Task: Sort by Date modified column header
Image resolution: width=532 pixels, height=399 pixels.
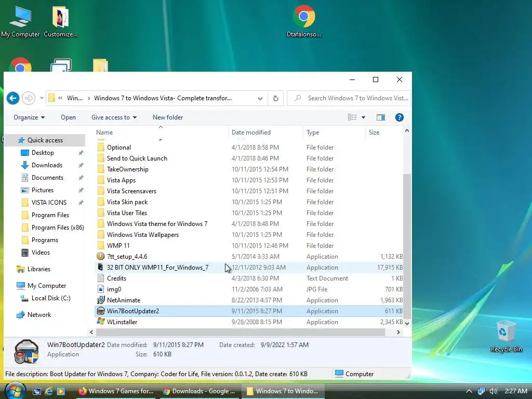Action: coord(265,132)
